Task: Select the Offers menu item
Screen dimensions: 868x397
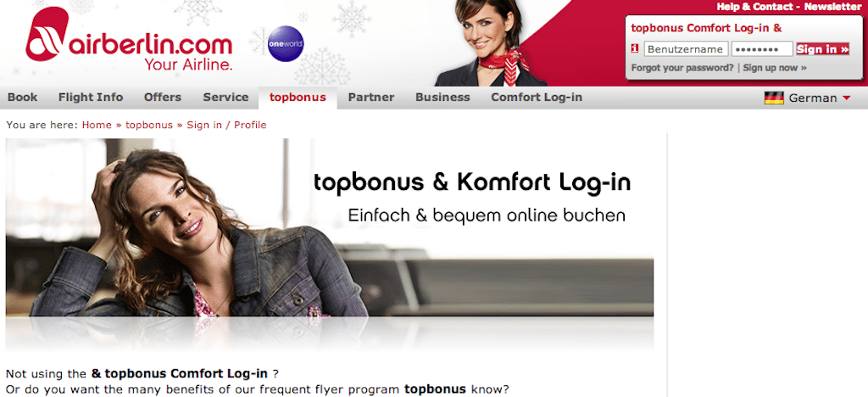Action: click(x=163, y=98)
